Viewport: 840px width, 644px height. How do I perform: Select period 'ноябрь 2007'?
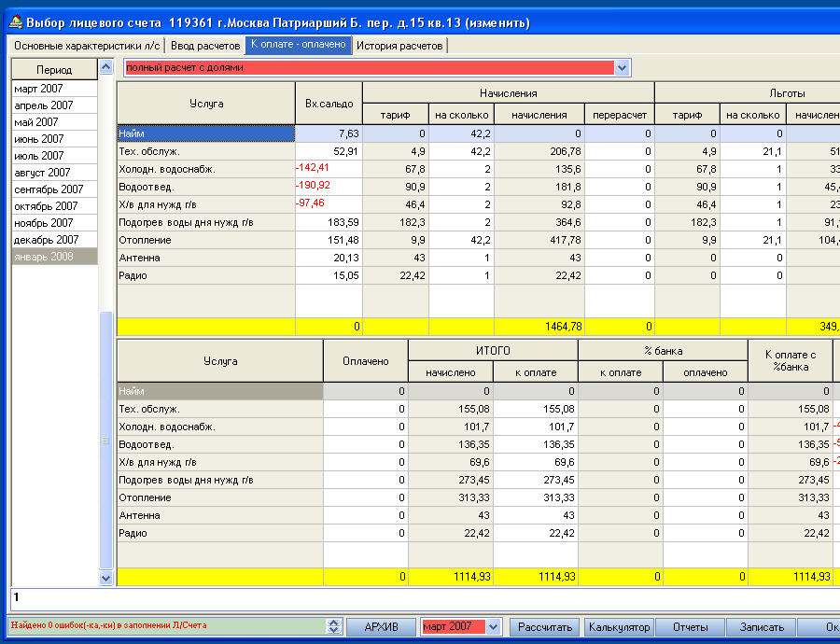[x=54, y=223]
